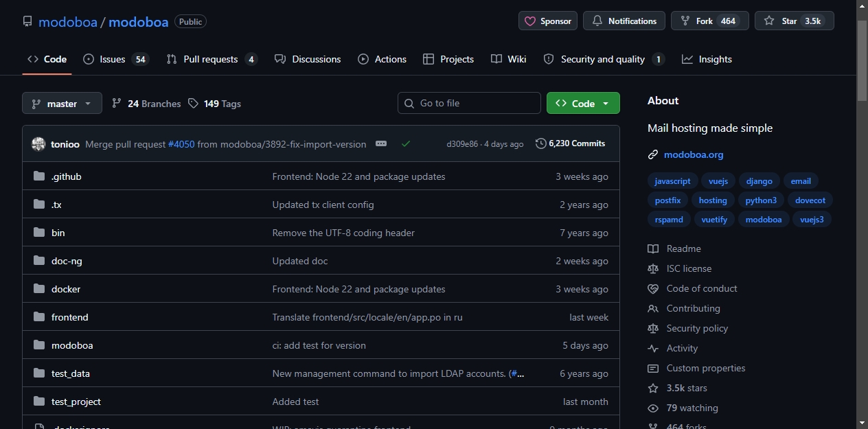Screen dimensions: 868x429
Task: Open the Code tab
Action: click(x=47, y=59)
